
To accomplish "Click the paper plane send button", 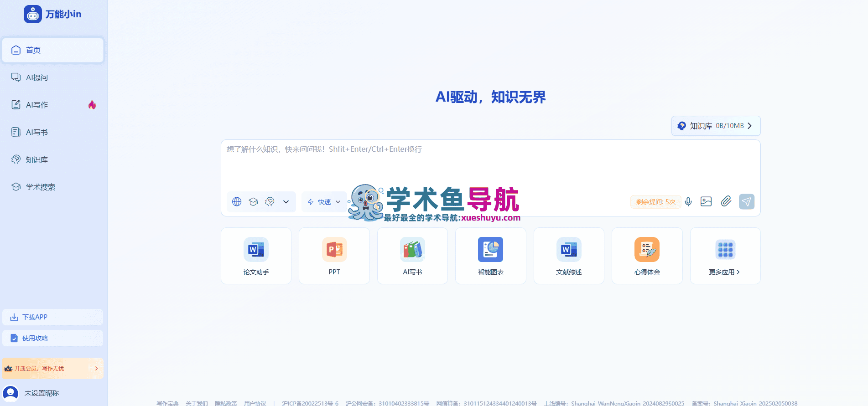I will (747, 201).
